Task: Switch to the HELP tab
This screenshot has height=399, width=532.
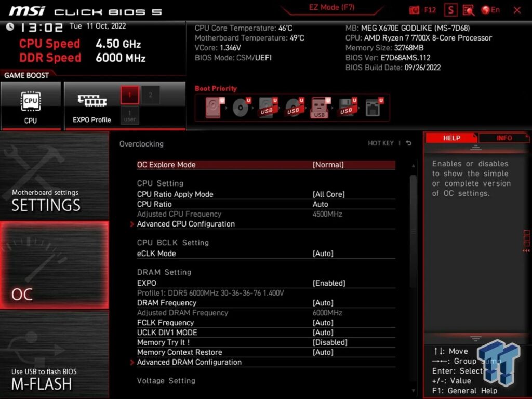Action: click(451, 138)
